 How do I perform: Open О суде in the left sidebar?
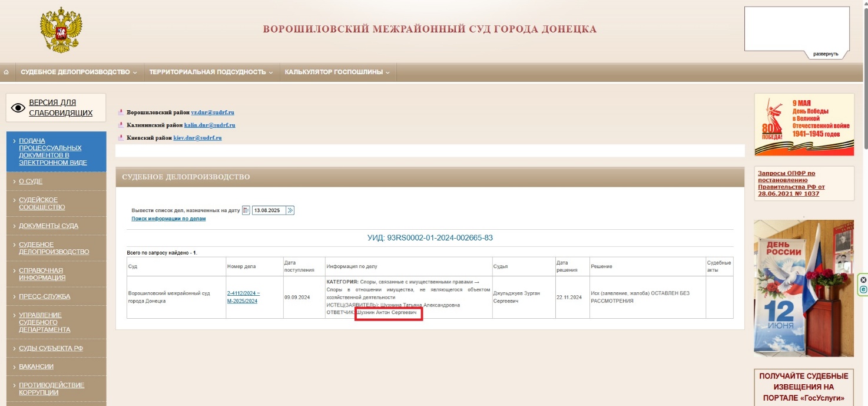pos(31,181)
